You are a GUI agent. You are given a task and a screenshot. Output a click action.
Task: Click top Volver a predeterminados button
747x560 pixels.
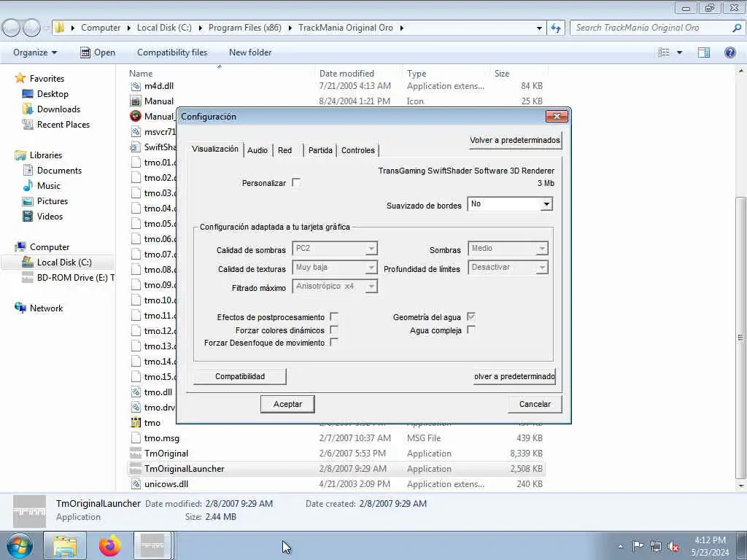[x=515, y=140]
